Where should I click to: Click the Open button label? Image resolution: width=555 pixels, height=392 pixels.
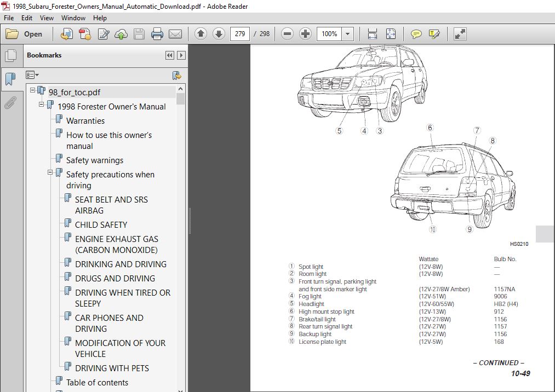(x=33, y=34)
